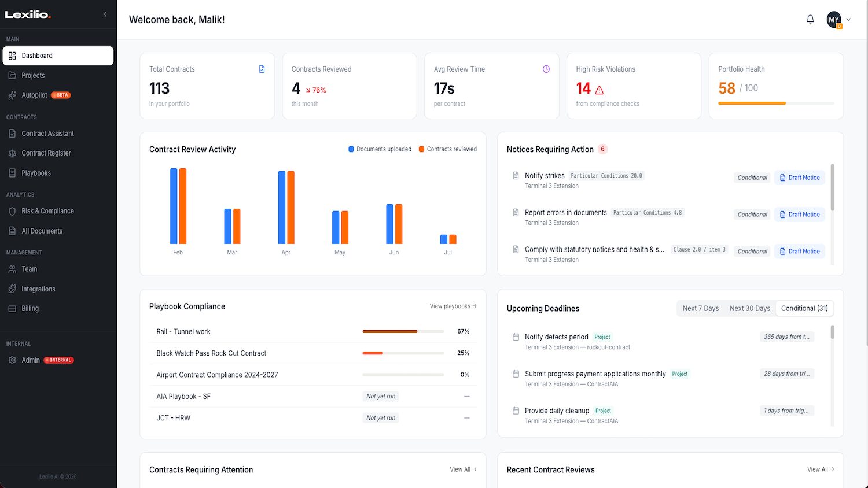The height and width of the screenshot is (488, 868).
Task: Click the Total Contracts document icon
Action: 262,69
